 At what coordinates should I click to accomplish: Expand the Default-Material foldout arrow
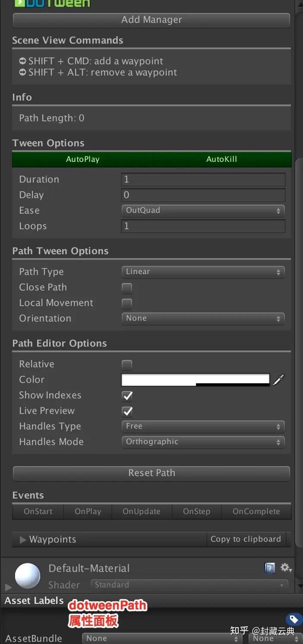8,587
